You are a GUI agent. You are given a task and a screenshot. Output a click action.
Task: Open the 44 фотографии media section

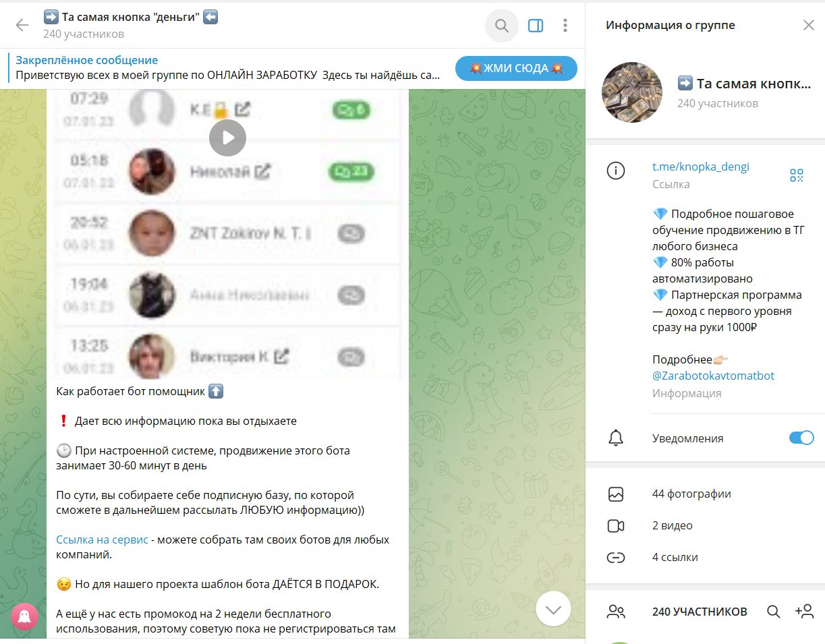tap(705, 494)
